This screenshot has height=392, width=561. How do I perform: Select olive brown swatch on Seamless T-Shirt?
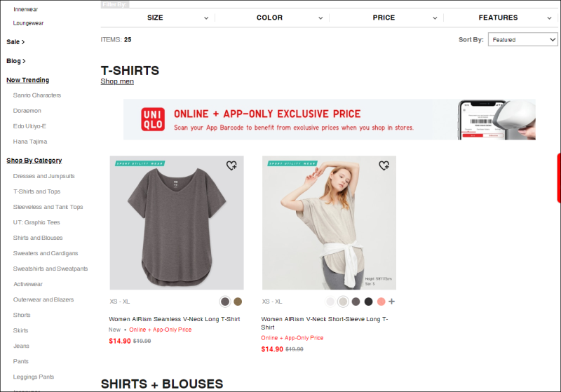(x=238, y=302)
